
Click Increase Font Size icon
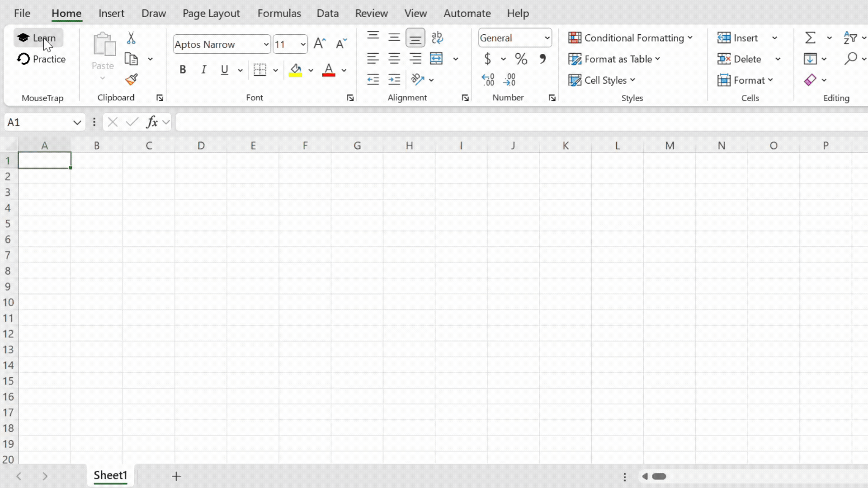(320, 44)
